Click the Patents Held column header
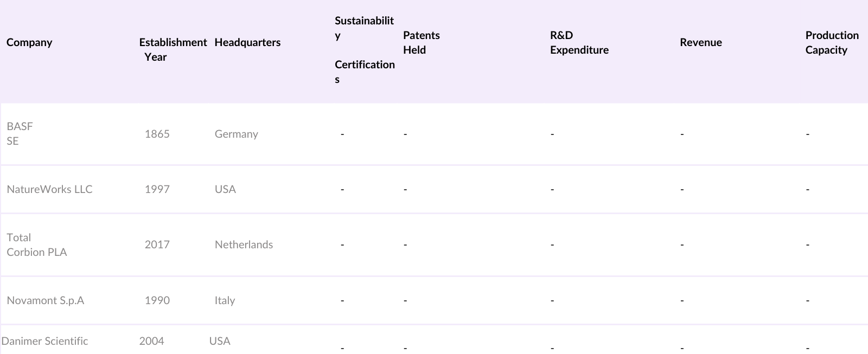This screenshot has height=354, width=868. pyautogui.click(x=421, y=42)
